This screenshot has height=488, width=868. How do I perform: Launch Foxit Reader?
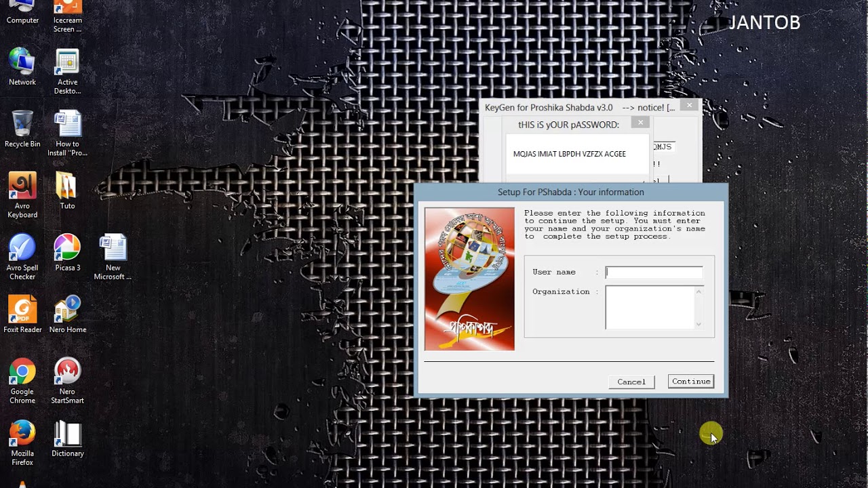click(x=22, y=314)
